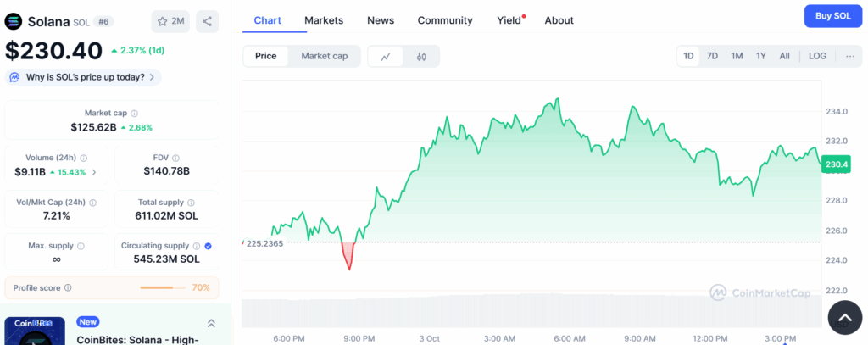Switch to candlestick chart view icon
The image size is (868, 345).
click(x=421, y=57)
